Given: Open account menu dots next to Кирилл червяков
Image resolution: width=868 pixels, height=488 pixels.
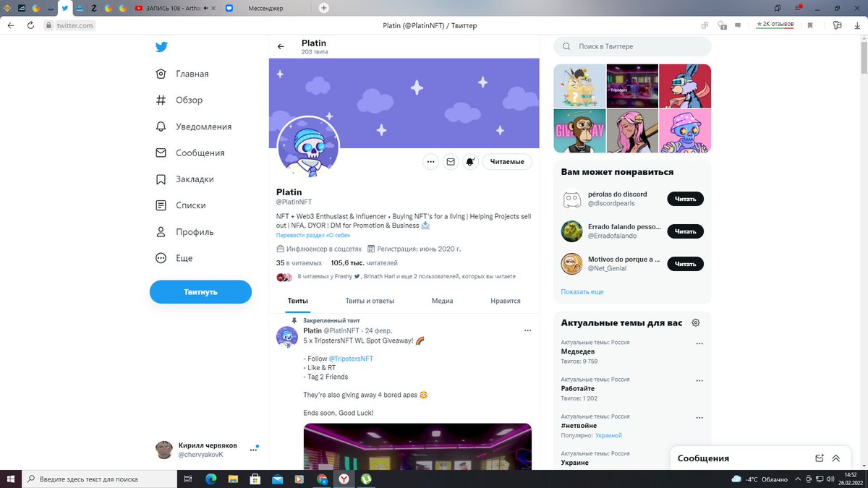Looking at the screenshot, I should (x=253, y=450).
